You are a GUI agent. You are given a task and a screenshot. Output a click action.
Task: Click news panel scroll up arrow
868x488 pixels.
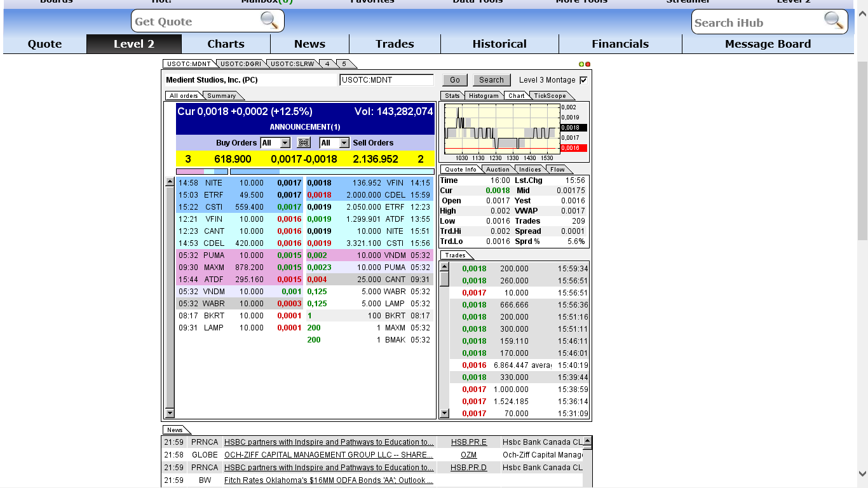click(587, 440)
